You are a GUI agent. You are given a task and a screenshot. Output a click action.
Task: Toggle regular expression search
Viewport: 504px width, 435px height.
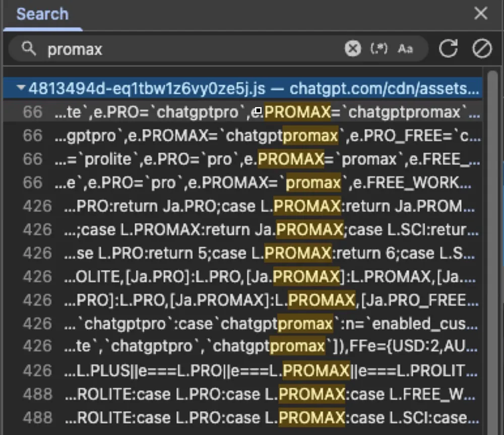point(379,49)
